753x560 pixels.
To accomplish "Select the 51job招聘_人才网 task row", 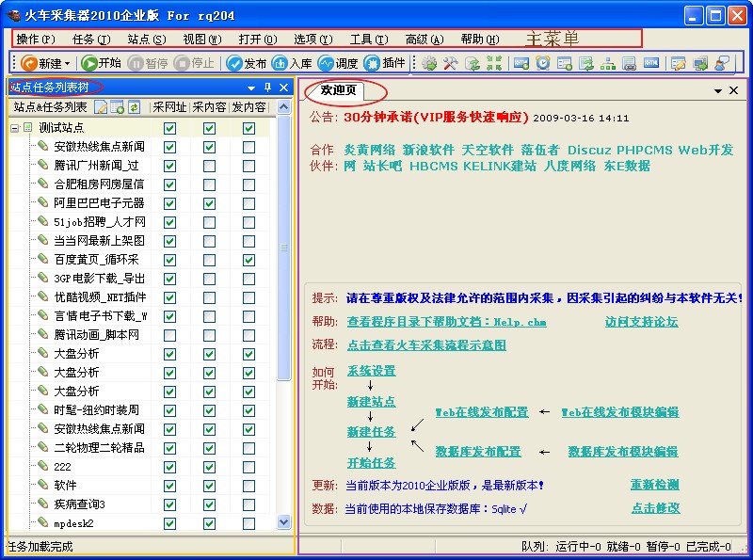I will point(100,222).
